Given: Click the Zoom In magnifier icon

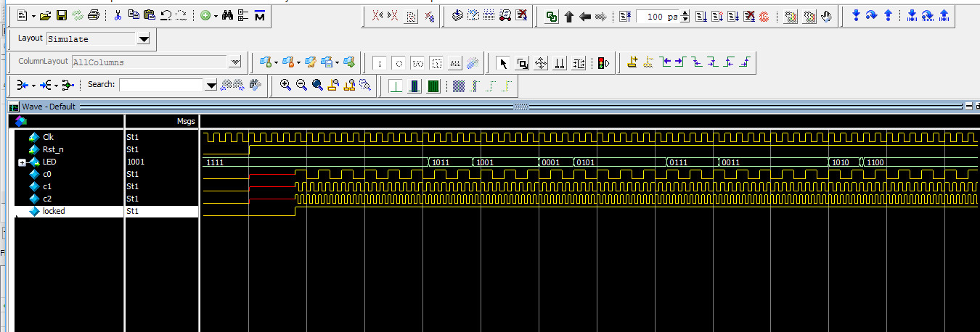Looking at the screenshot, I should point(285,86).
